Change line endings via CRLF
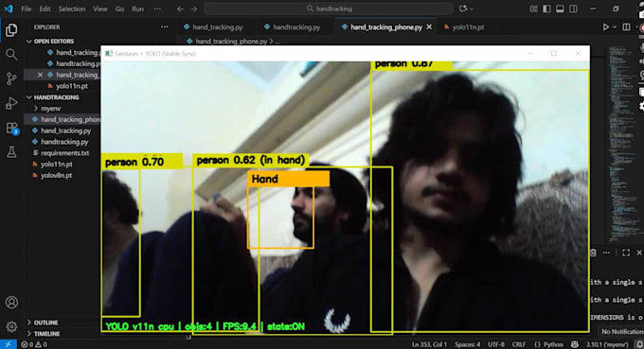Viewport: 644px width, 349px height. coord(518,344)
